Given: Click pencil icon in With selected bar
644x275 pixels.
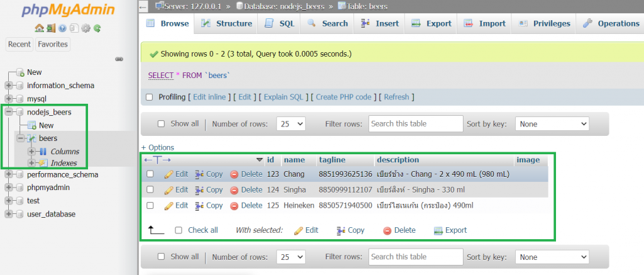Looking at the screenshot, I should coord(299,230).
